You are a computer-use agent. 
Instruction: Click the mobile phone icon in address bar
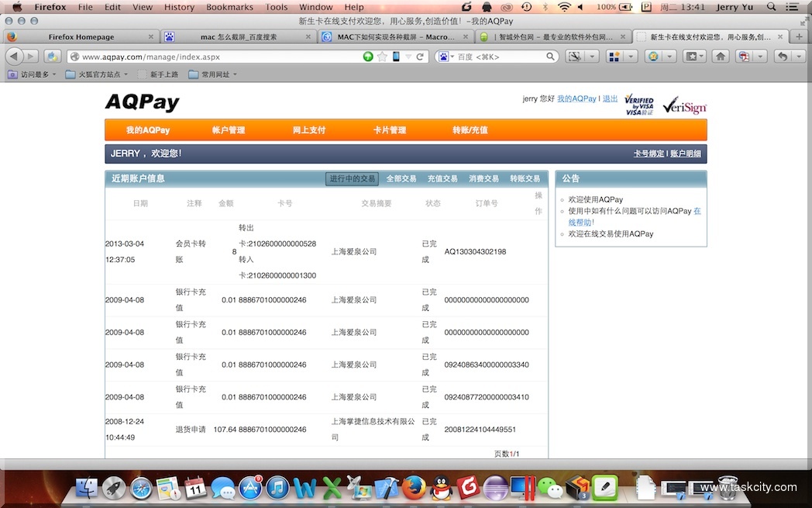click(396, 57)
